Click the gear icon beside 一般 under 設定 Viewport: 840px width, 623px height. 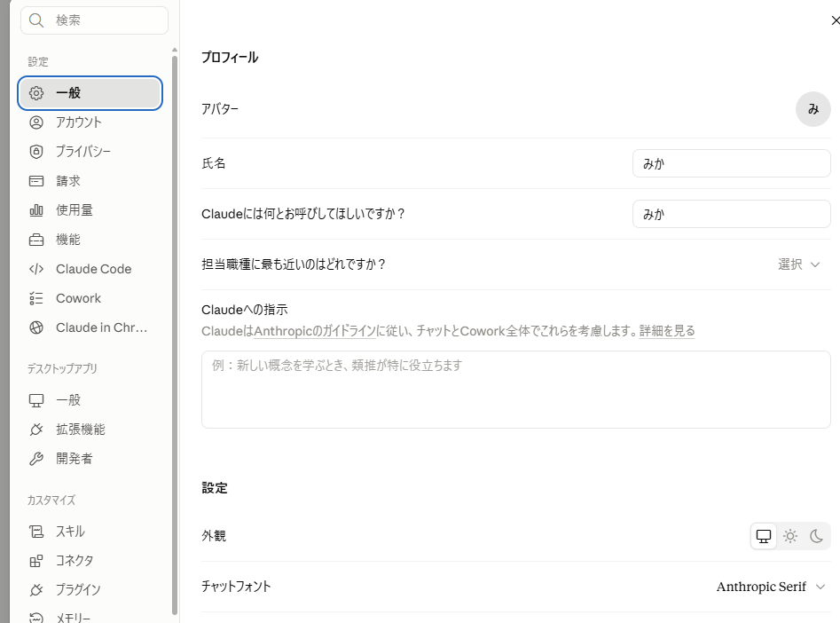36,93
